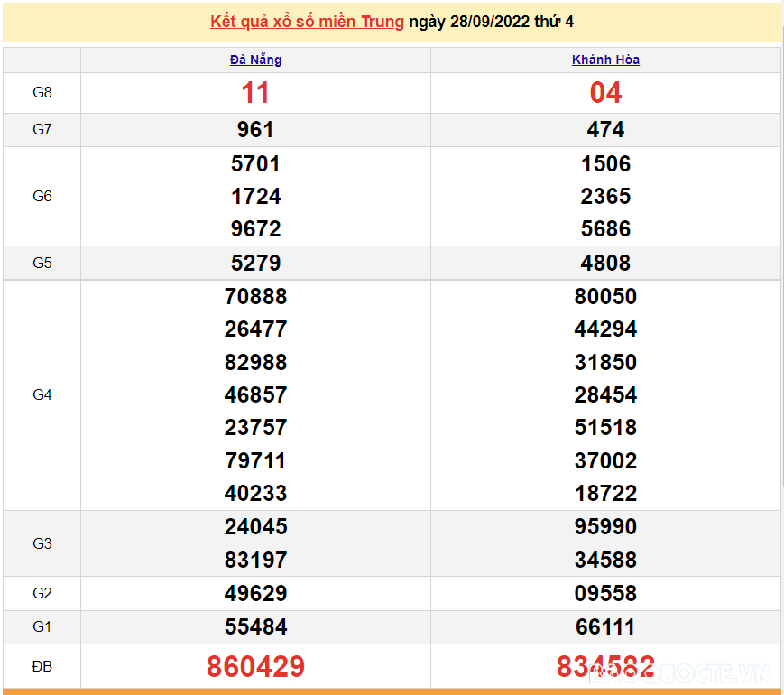Click the G6 row label
The height and width of the screenshot is (695, 784).
click(42, 196)
